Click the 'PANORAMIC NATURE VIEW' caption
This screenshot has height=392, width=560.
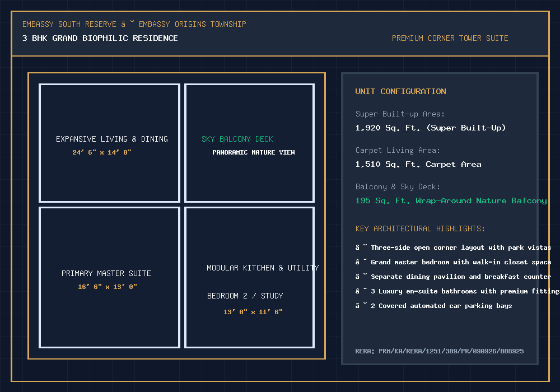[254, 152]
